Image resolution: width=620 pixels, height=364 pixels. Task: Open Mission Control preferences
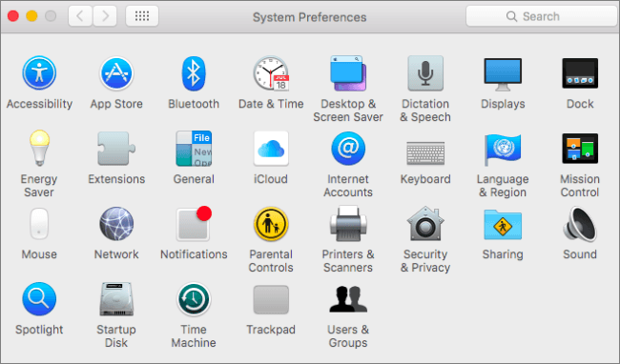[580, 149]
